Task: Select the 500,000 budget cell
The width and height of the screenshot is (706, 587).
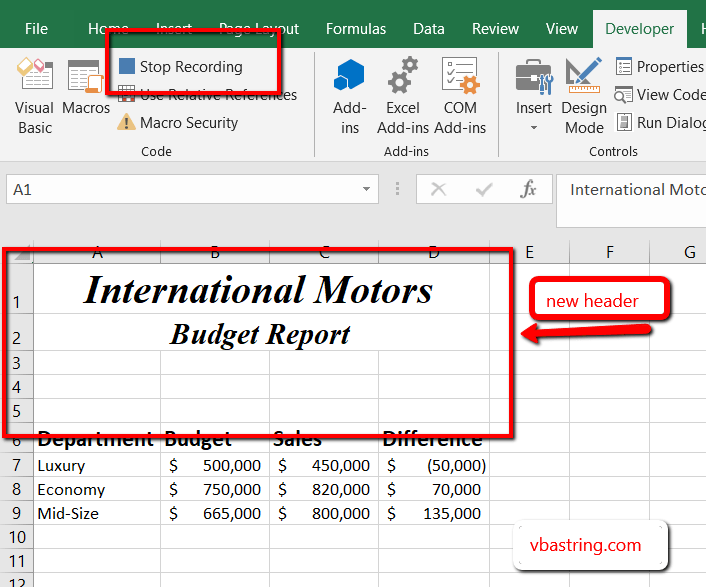Action: [215, 465]
